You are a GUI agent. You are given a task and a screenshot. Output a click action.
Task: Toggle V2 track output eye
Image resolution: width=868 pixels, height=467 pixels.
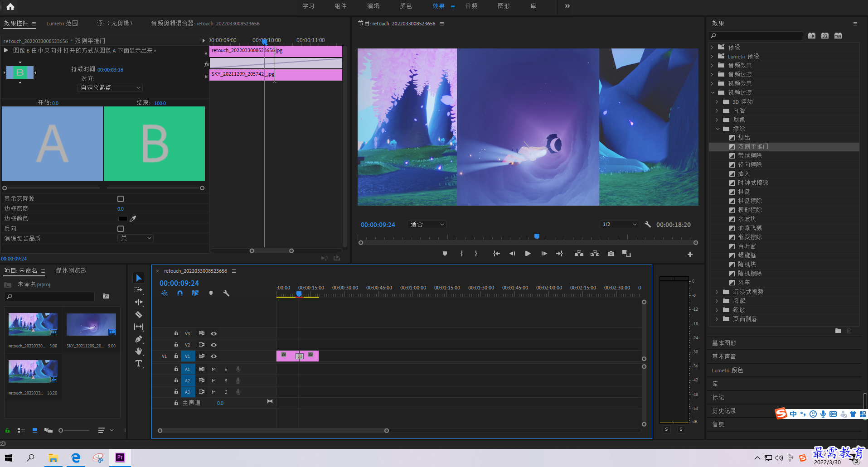213,345
